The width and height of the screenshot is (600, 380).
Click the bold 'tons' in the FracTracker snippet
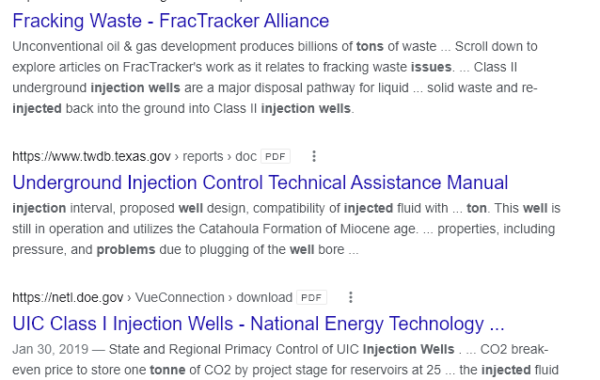pyautogui.click(x=370, y=46)
